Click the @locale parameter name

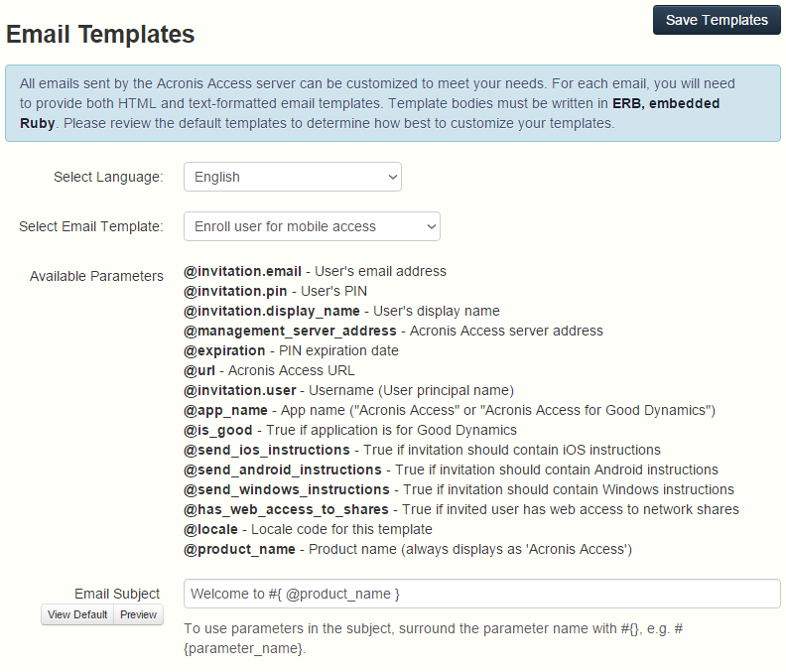(x=211, y=529)
